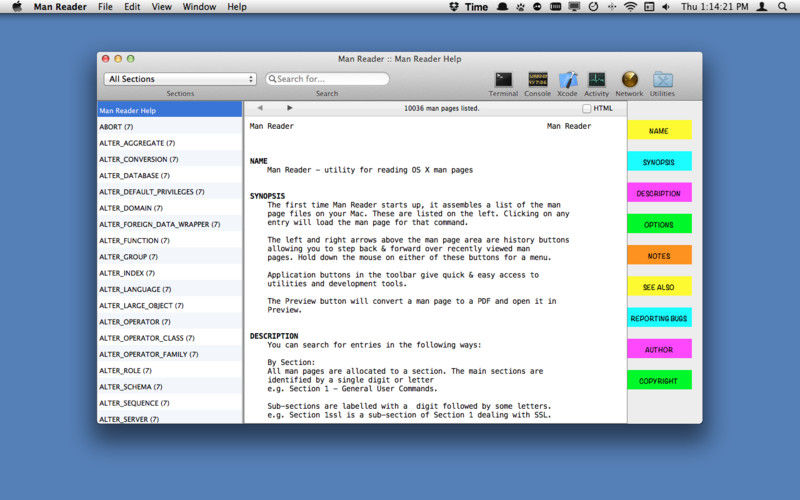
Task: Open Spotlight search in menu bar
Action: [782, 7]
